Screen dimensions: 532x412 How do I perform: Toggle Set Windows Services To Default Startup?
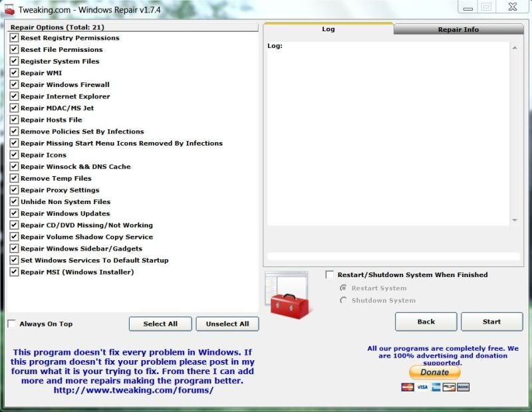point(14,260)
